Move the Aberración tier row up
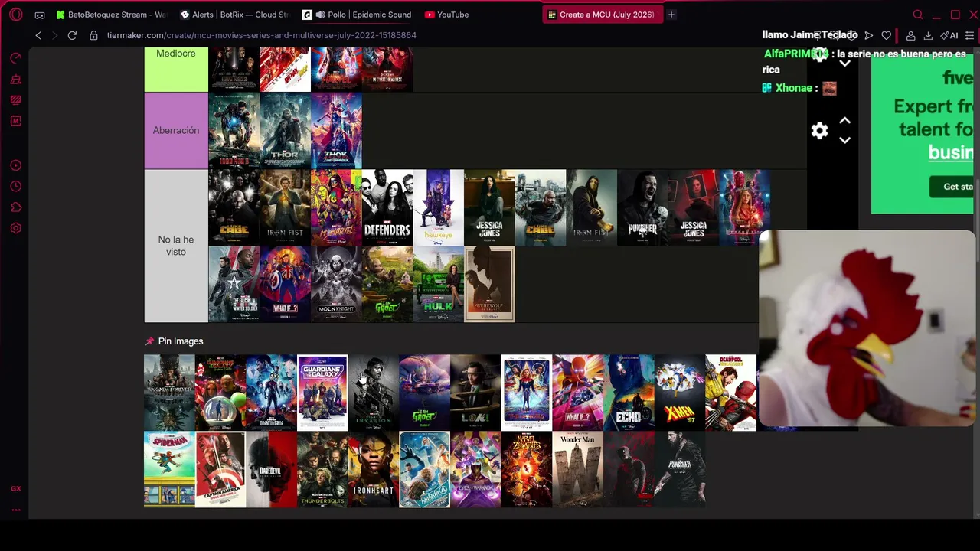Viewport: 980px width, 551px height. point(844,121)
